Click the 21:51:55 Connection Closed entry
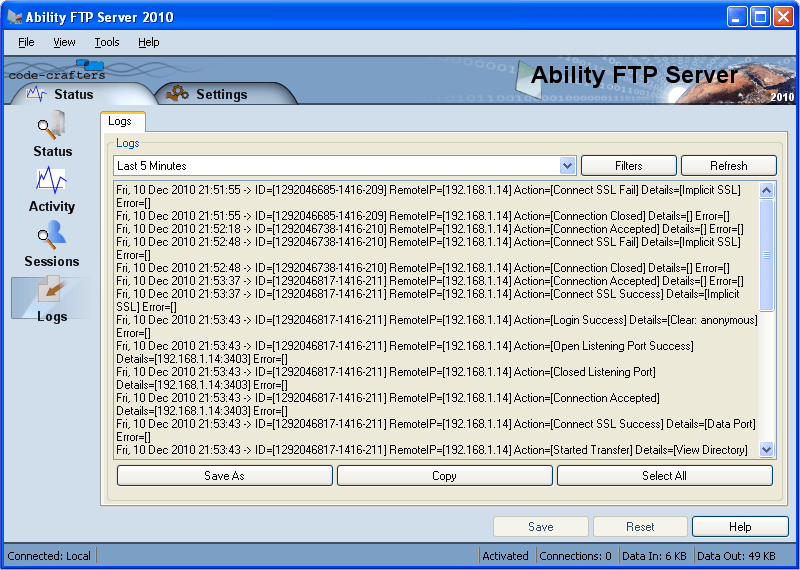This screenshot has height=570, width=800. point(423,216)
